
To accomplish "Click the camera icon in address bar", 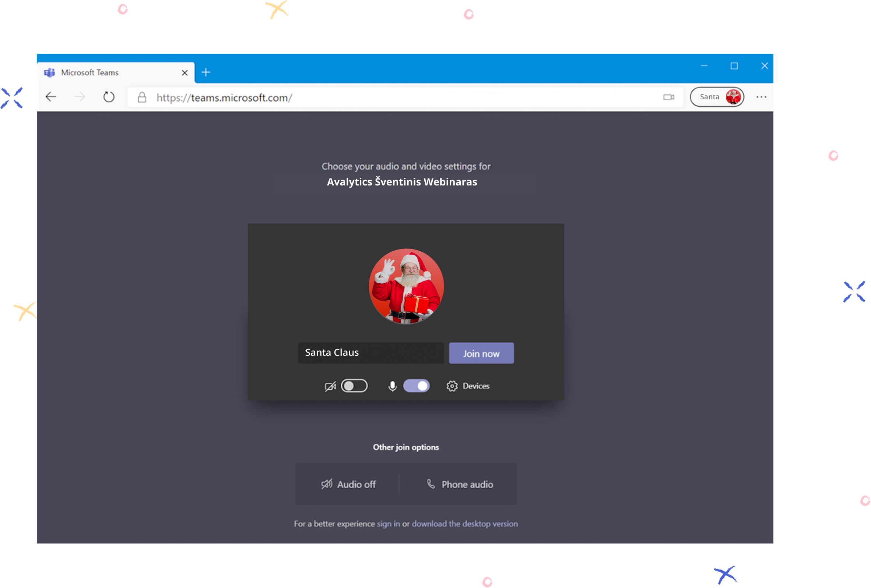I will (668, 98).
